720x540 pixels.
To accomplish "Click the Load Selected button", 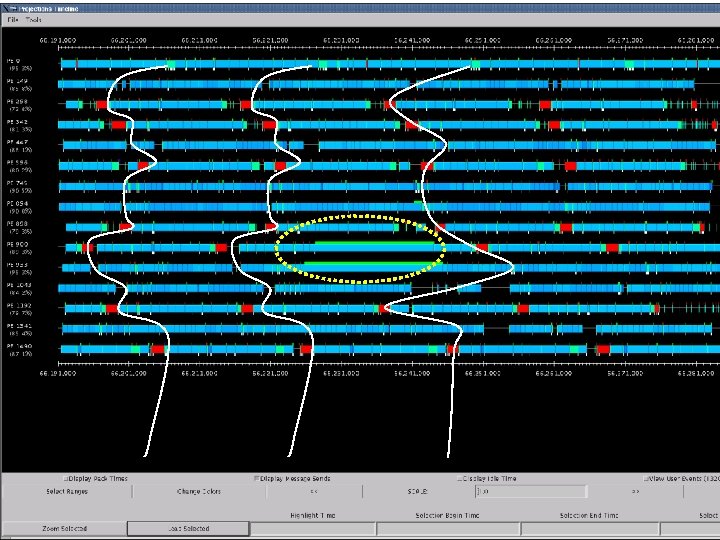I will (188, 529).
